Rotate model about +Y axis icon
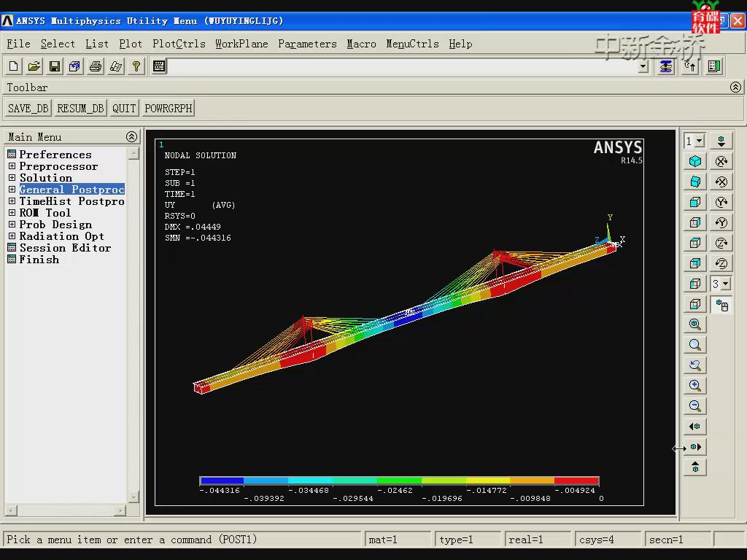This screenshot has width=747, height=560. (721, 202)
